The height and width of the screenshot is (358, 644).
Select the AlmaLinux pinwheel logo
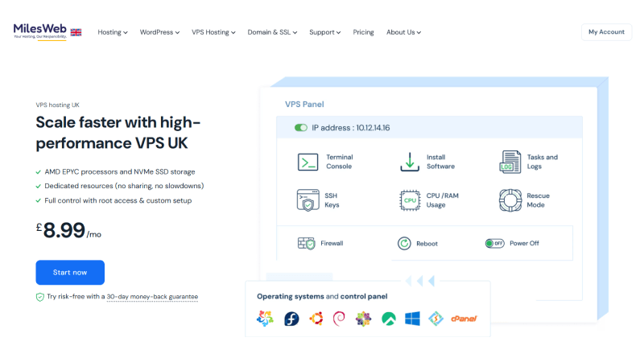tap(265, 319)
